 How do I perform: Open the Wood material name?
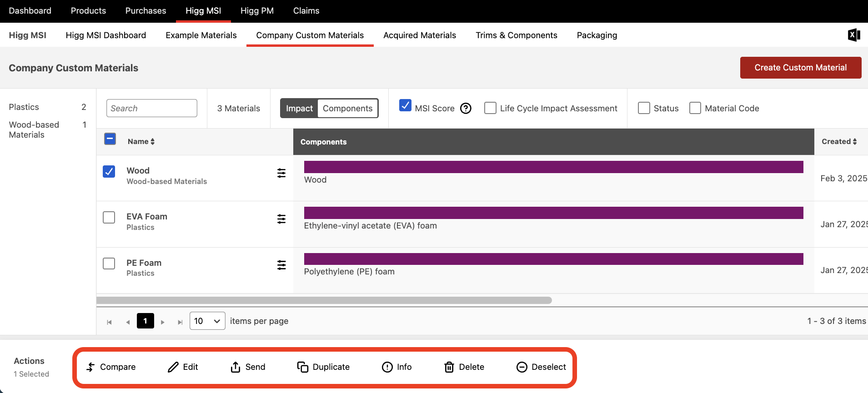click(138, 170)
